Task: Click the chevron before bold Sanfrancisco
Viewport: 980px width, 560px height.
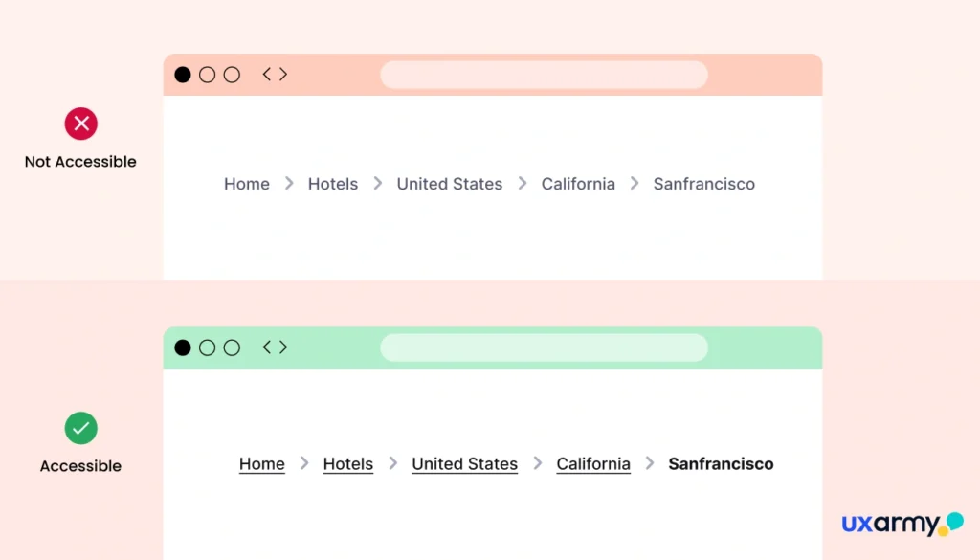Action: point(650,463)
